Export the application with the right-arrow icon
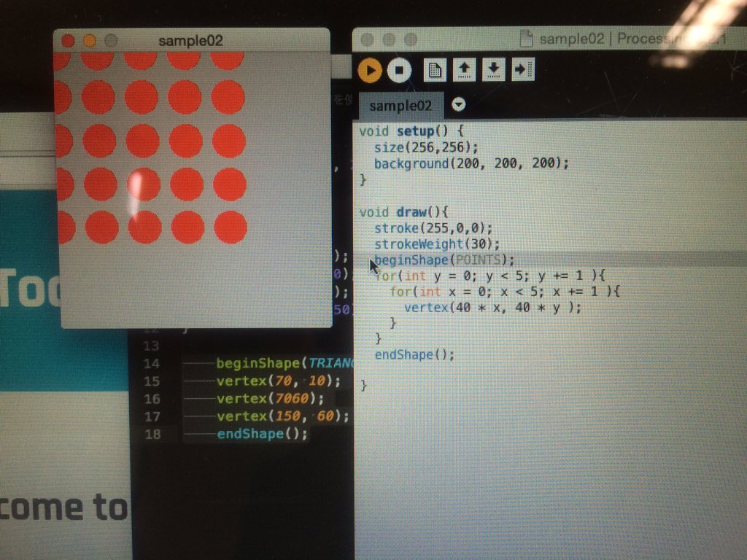The height and width of the screenshot is (560, 747). (x=523, y=70)
